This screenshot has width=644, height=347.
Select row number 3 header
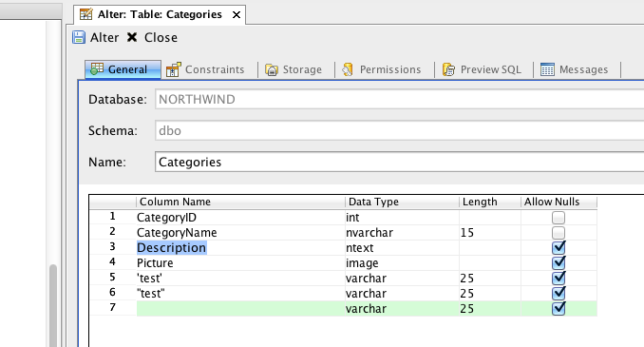pyautogui.click(x=113, y=247)
